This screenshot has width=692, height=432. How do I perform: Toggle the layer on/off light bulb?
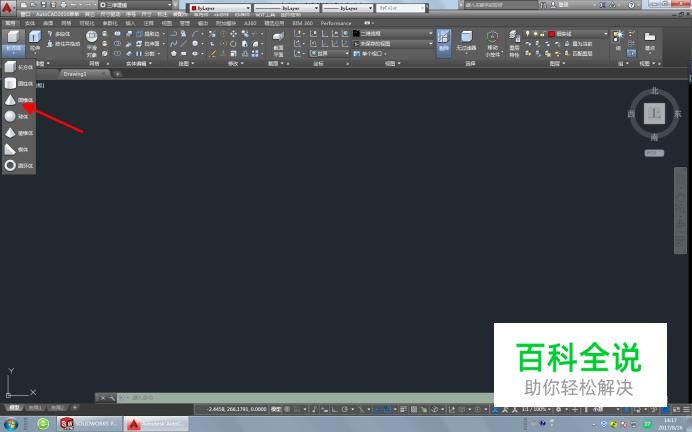click(527, 34)
